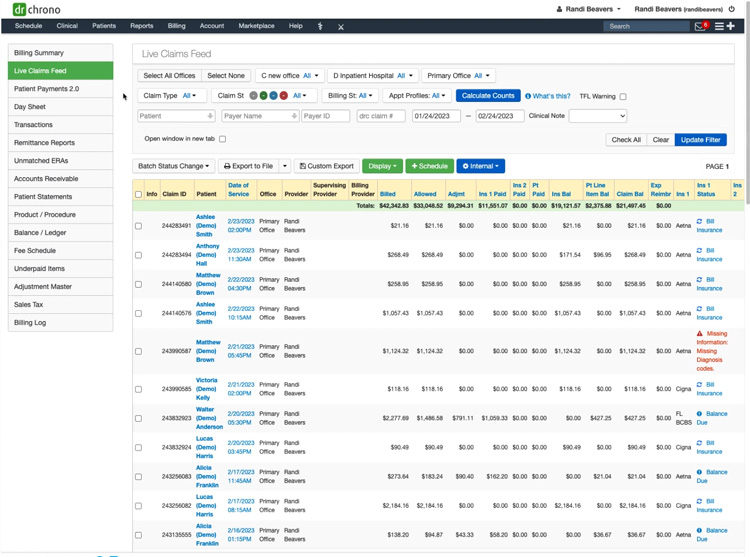
Task: Click refresh icon for claim 243256082
Action: click(x=699, y=502)
